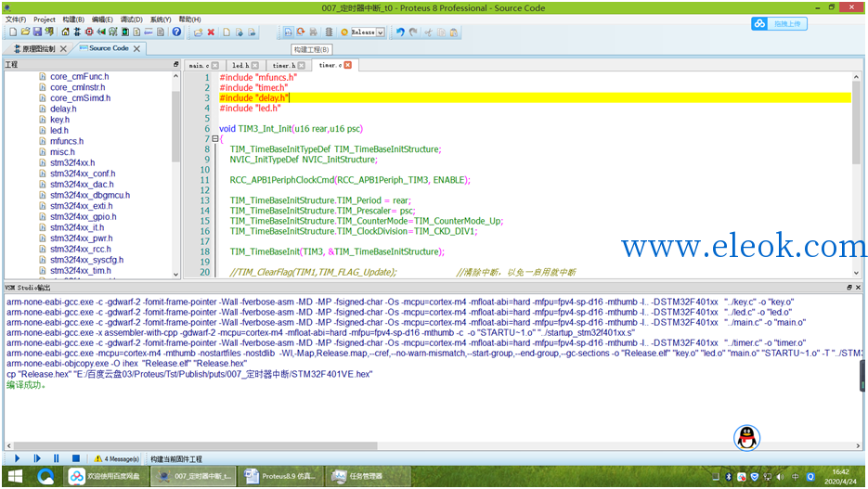
Task: Click the Baidu cloud upload button
Action: pos(779,24)
